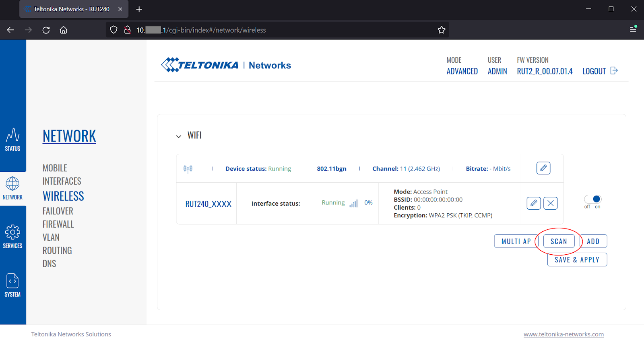Collapse the WIFI section
This screenshot has width=644, height=342.
click(x=179, y=136)
